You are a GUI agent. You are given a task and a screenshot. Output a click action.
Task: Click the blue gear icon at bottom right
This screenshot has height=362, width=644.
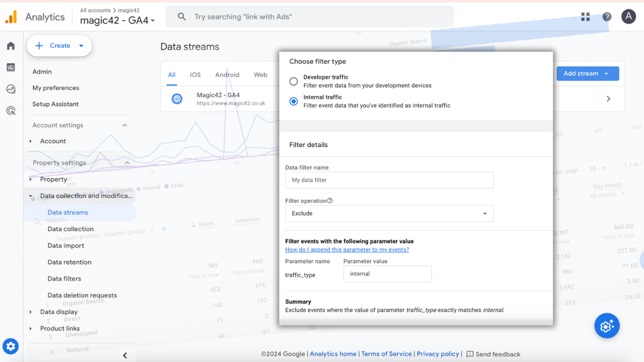click(x=607, y=326)
